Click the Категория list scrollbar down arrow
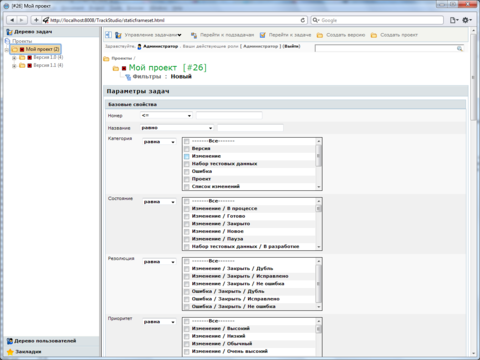The height and width of the screenshot is (360, 480). pos(319,187)
